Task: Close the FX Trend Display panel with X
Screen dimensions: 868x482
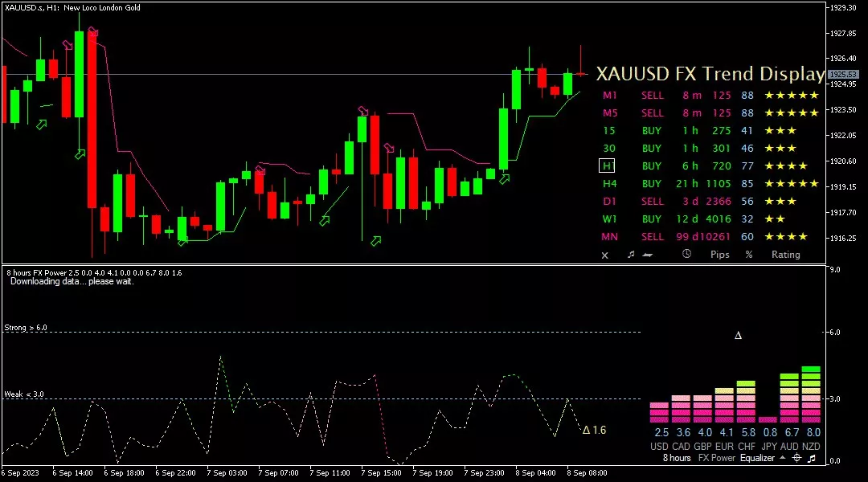Action: 604,255
